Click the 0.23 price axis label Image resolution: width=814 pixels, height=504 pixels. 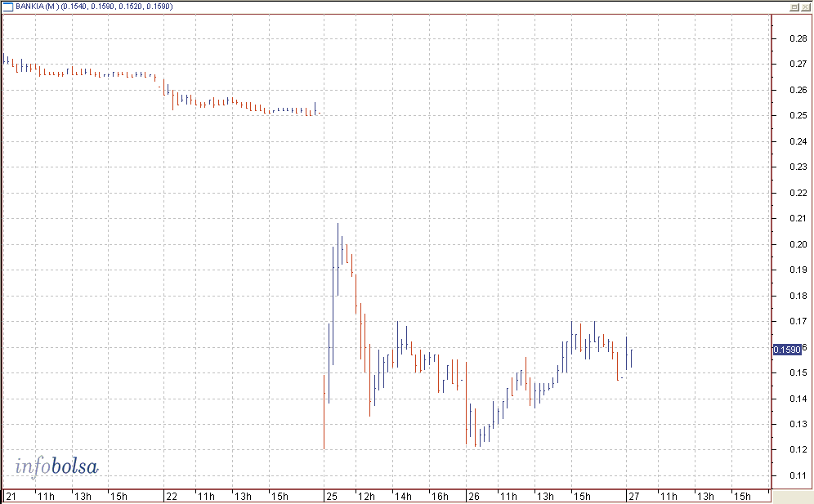tap(798, 167)
